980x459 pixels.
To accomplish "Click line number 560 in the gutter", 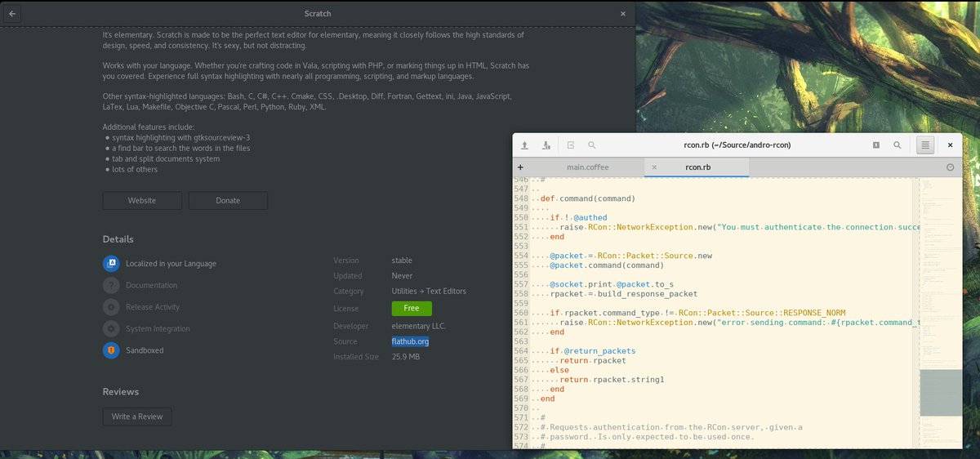I will [x=521, y=313].
